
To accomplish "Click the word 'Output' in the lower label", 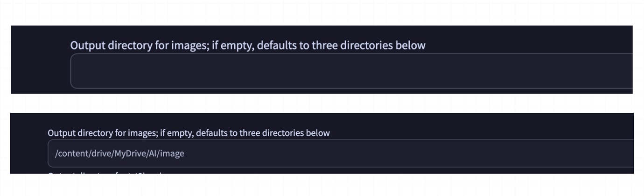I will pos(61,133).
